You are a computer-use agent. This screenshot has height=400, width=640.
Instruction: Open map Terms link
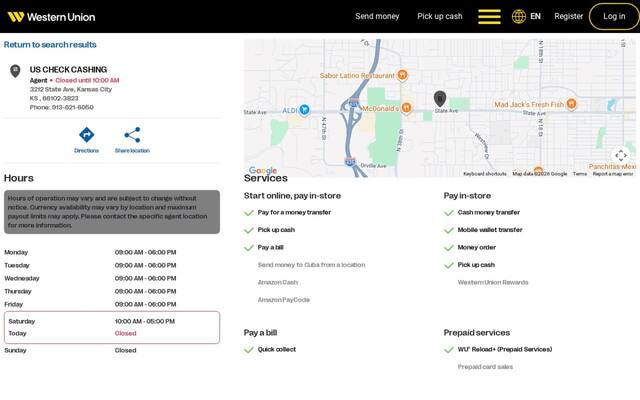coord(580,174)
